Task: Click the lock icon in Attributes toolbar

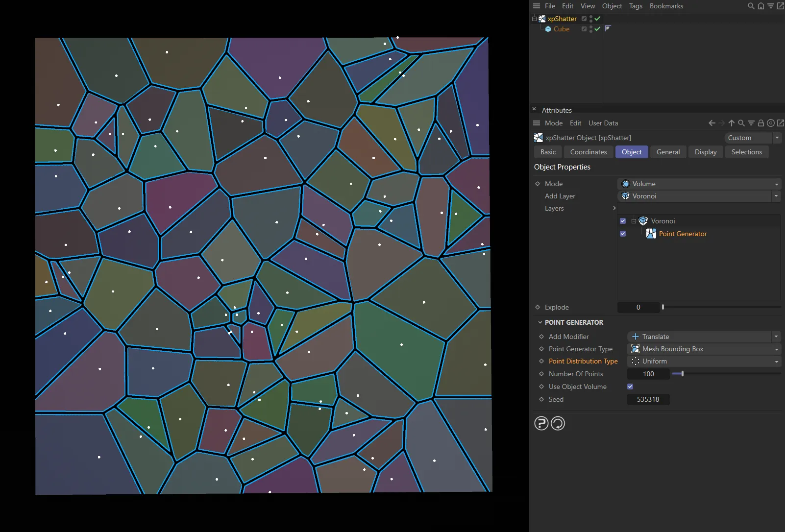Action: coord(761,123)
